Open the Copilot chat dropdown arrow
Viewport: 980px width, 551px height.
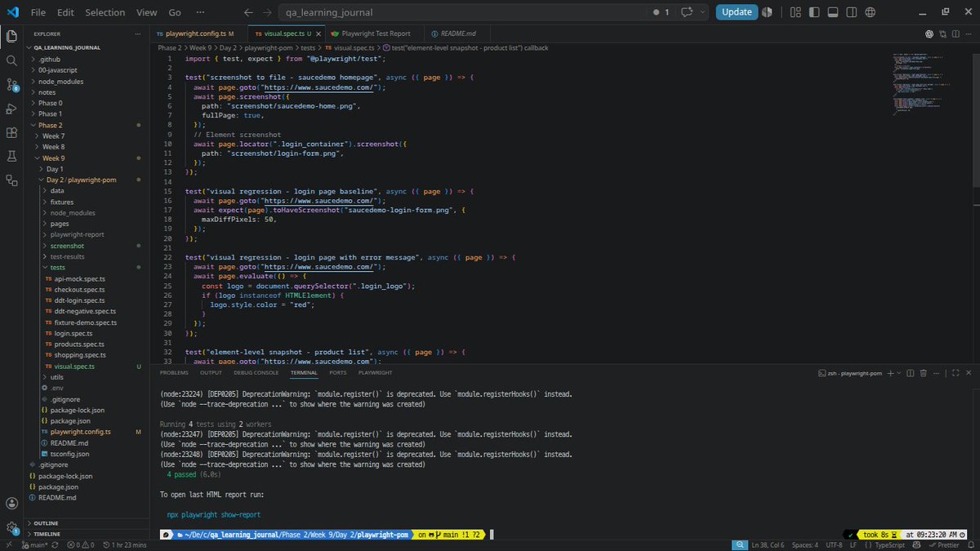703,12
